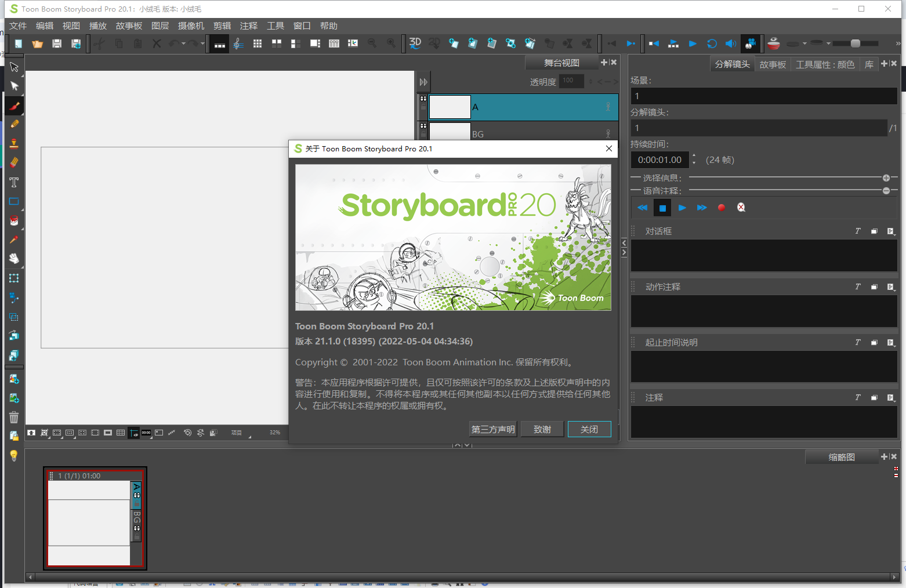Select the Dropper tool
This screenshot has height=588, width=906.
click(x=14, y=239)
